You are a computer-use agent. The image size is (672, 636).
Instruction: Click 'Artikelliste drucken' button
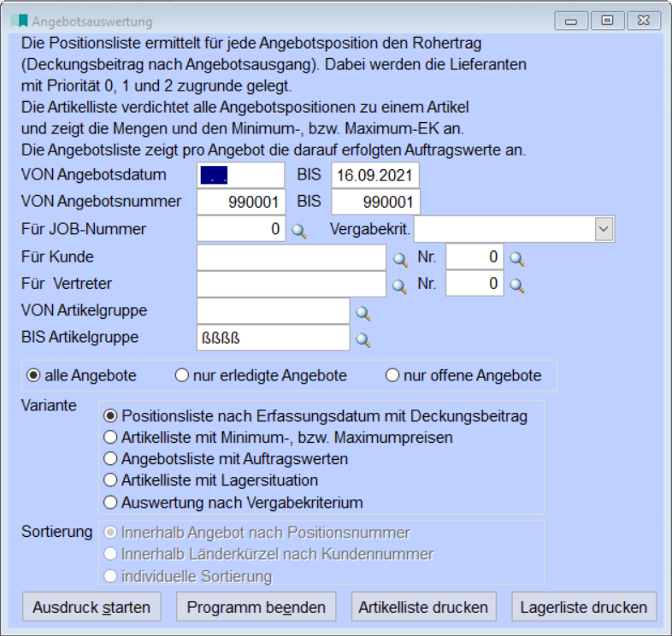click(423, 607)
